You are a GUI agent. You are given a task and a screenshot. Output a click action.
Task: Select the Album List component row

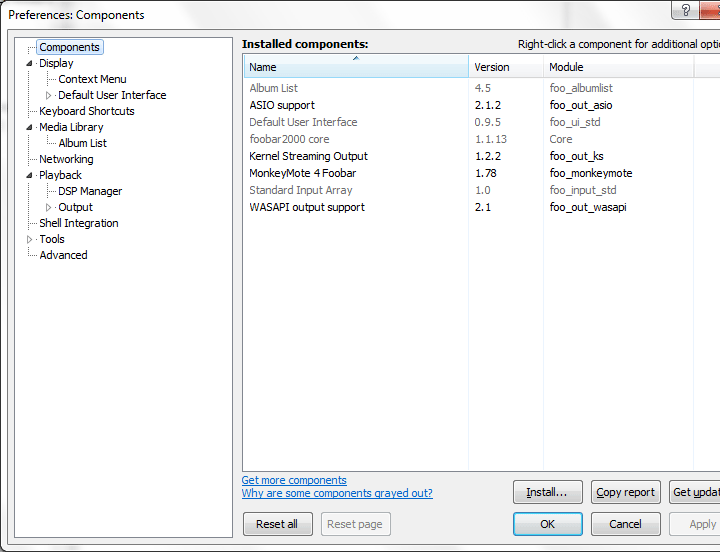tap(481, 88)
